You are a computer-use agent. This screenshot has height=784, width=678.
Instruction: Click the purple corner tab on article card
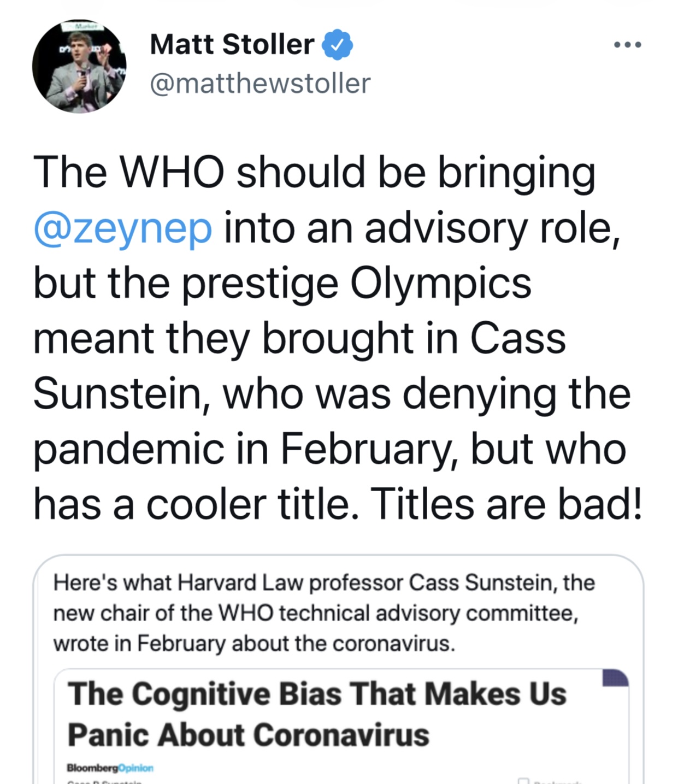click(615, 677)
